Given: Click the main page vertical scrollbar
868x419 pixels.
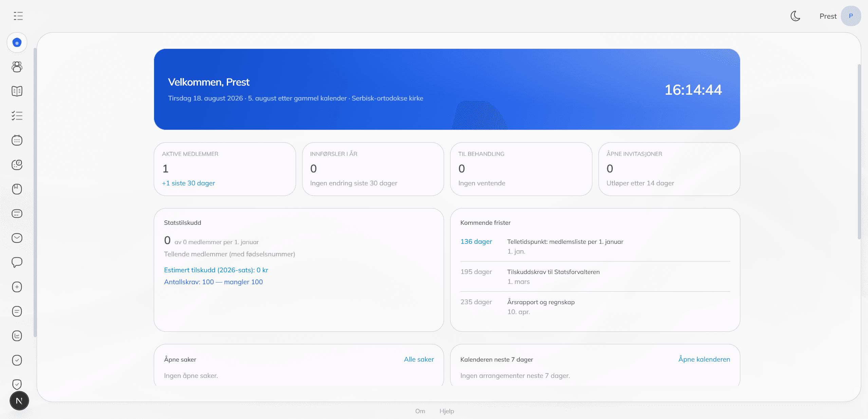Looking at the screenshot, I should coord(859,151).
